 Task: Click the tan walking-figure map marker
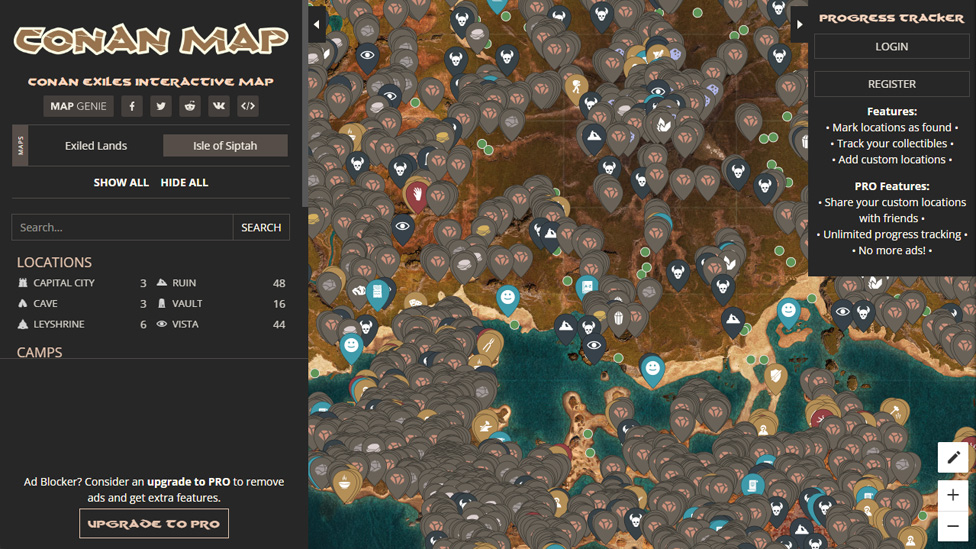click(576, 88)
